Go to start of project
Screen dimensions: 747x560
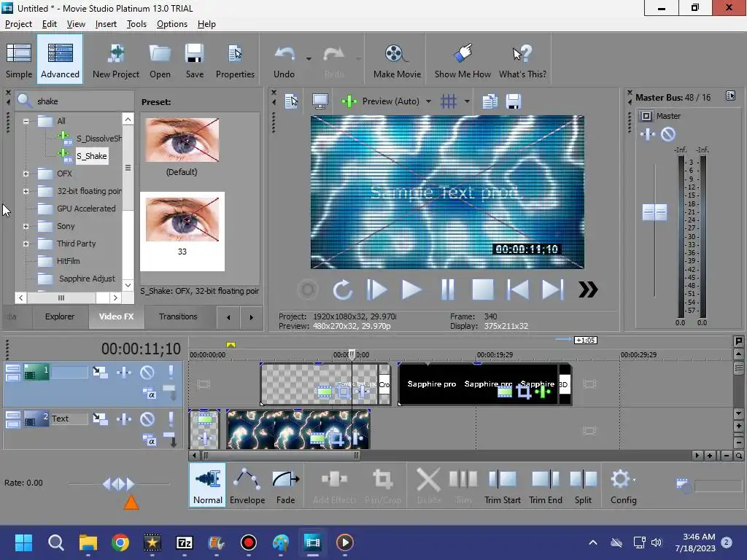[518, 289]
